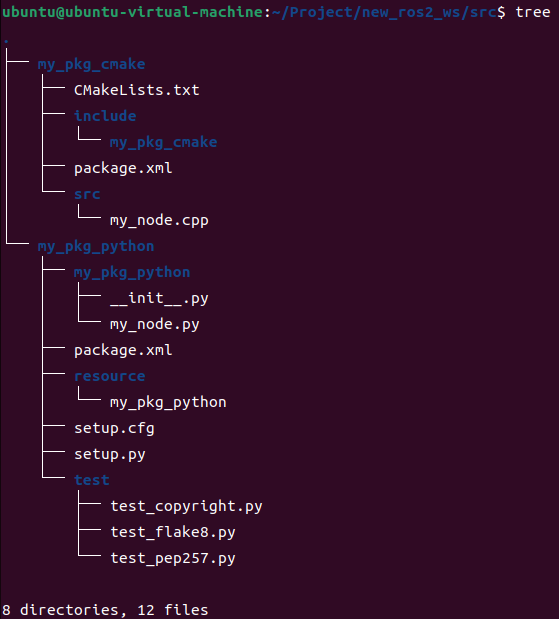559x619 pixels.
Task: Click the test_pep257.py file name
Action: tap(173, 558)
